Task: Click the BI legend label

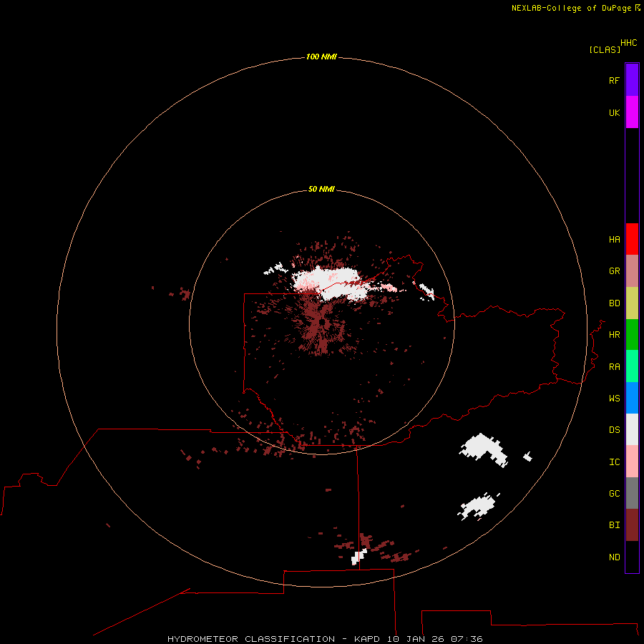Action: (x=614, y=525)
